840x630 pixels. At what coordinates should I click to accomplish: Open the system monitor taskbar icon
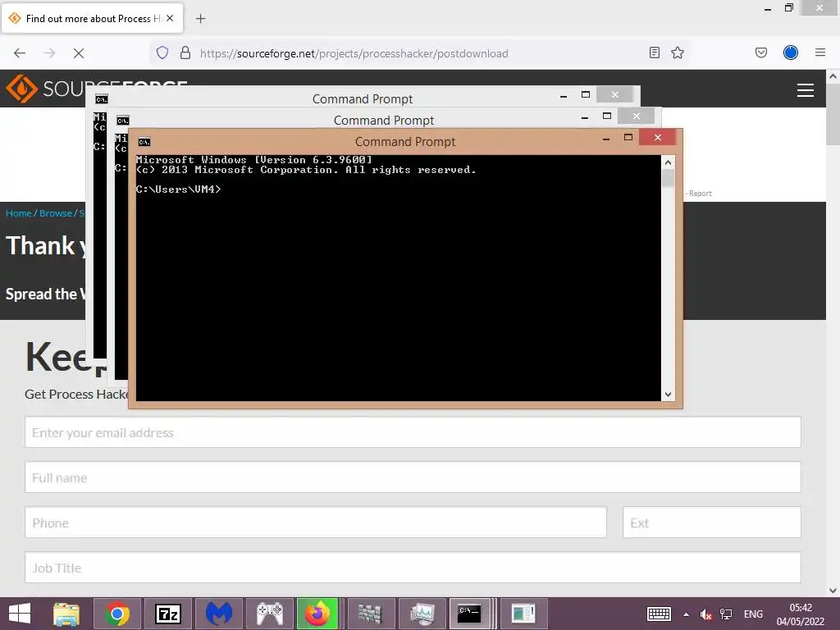(x=422, y=614)
